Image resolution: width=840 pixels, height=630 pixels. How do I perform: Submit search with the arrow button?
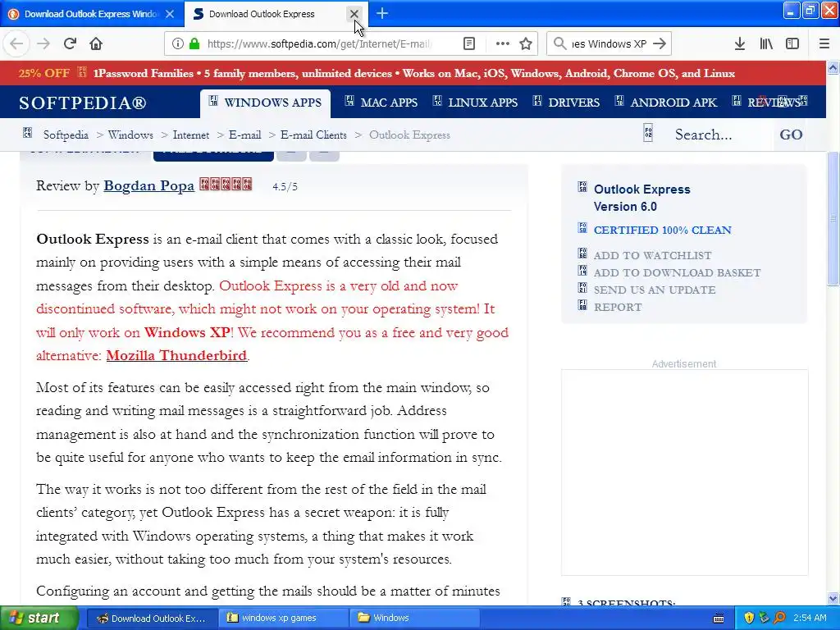point(660,43)
